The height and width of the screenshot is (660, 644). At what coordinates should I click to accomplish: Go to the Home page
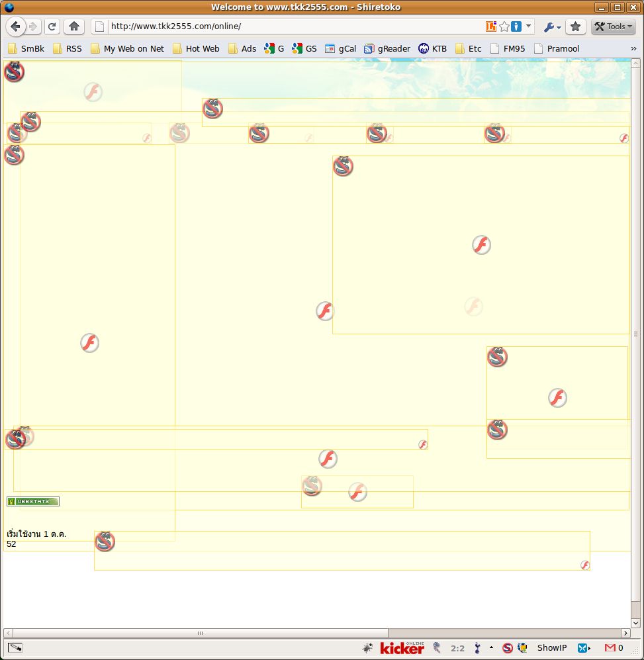click(74, 26)
